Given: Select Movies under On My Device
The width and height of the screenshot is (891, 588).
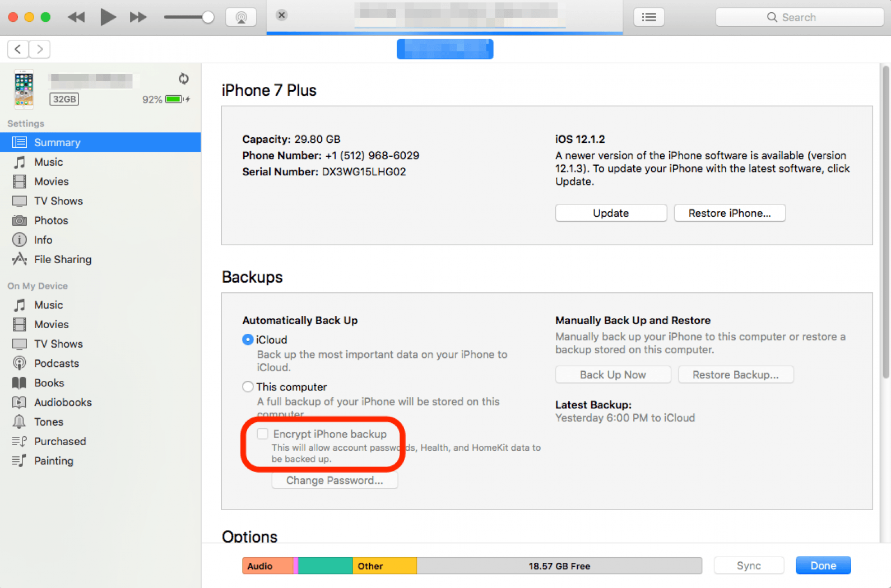Looking at the screenshot, I should (100, 324).
